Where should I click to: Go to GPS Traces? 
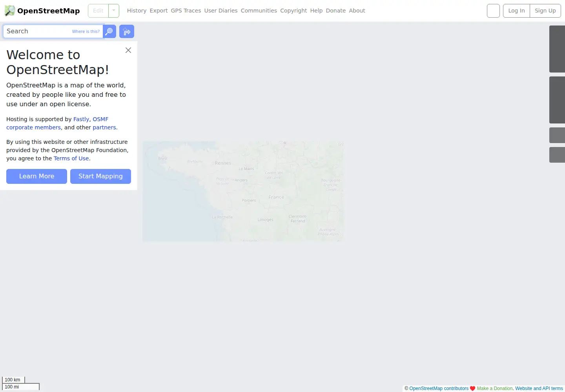coord(186,11)
